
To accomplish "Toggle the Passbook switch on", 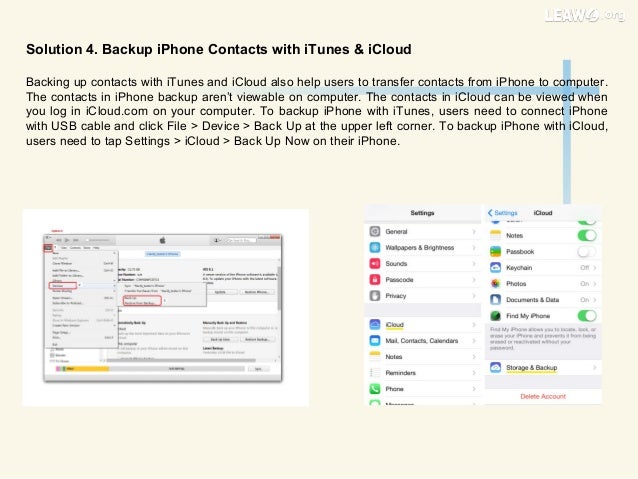I will [x=587, y=252].
